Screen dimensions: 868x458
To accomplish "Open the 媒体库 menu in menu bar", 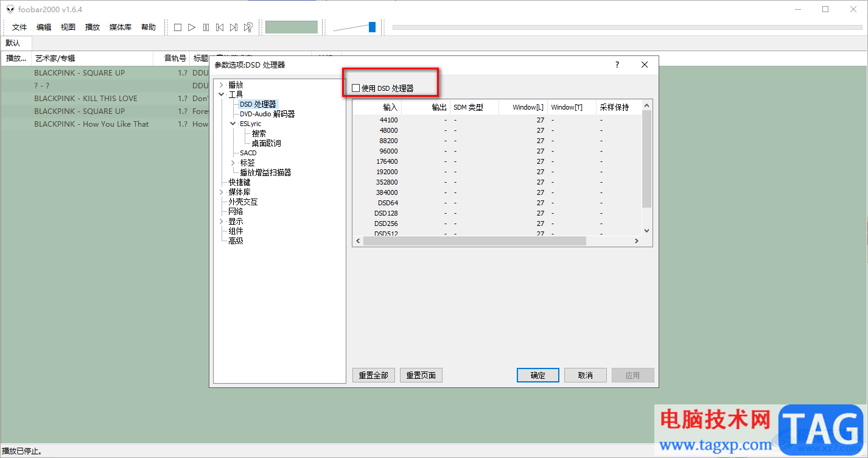I will [x=121, y=27].
